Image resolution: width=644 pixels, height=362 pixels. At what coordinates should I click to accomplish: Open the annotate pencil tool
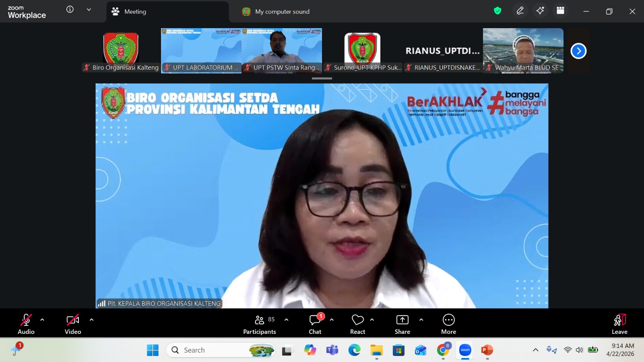pos(520,11)
